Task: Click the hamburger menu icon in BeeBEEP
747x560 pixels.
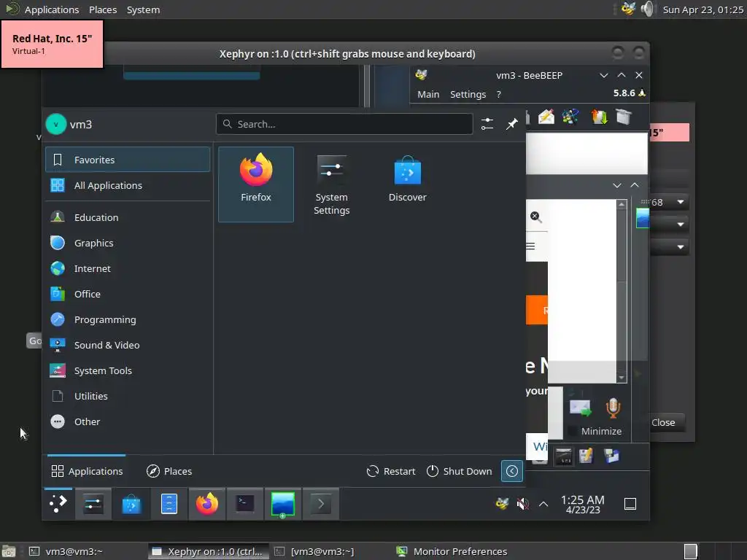Action: click(x=530, y=246)
